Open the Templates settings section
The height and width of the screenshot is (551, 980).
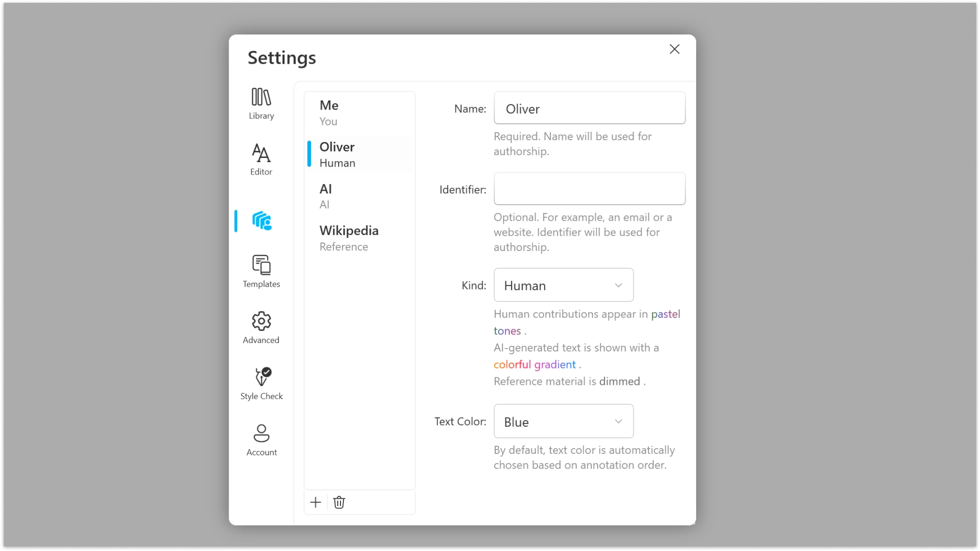[x=261, y=270]
